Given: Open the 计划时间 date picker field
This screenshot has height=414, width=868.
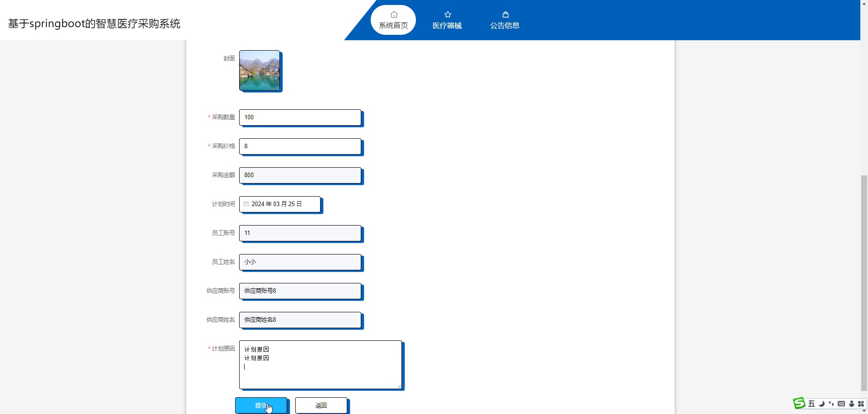Looking at the screenshot, I should tap(280, 204).
